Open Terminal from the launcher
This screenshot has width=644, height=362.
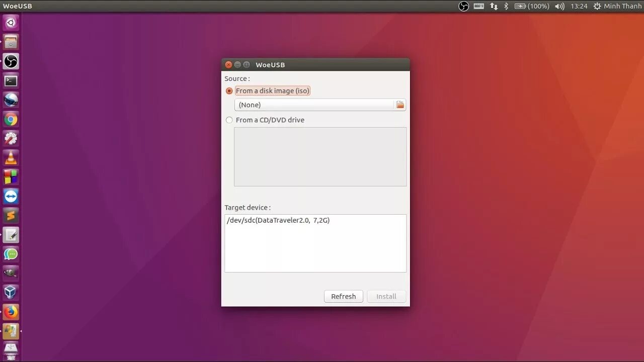[11, 80]
